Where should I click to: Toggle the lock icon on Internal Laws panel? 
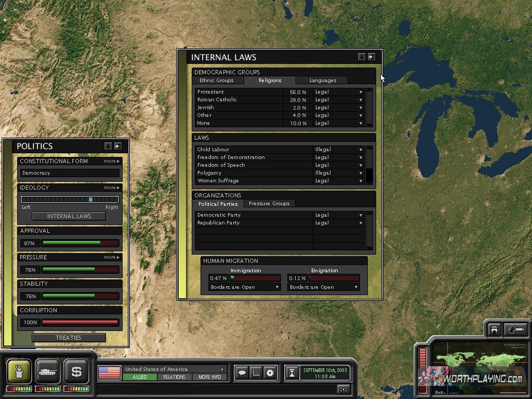point(362,57)
